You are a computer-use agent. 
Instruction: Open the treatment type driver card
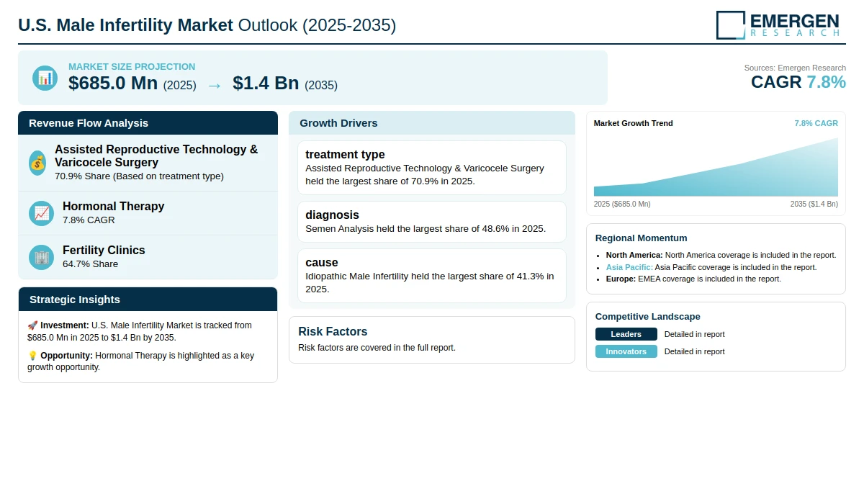(432, 167)
